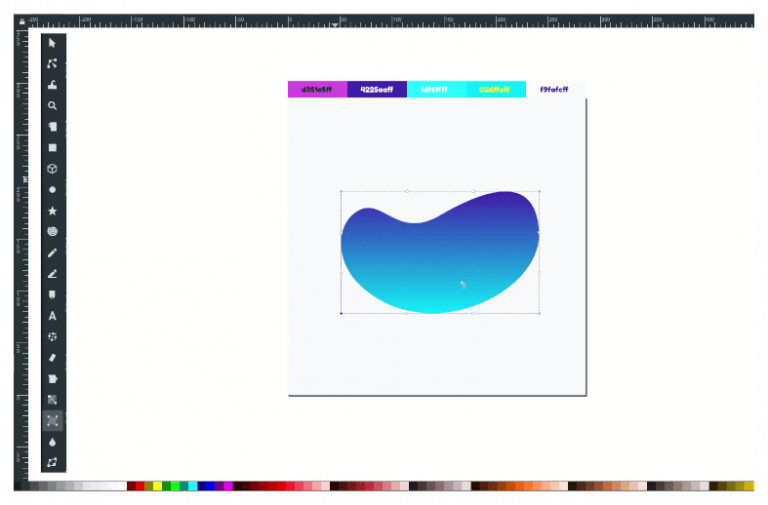This screenshot has height=505, width=768.
Task: Pick black at palette's left end
Action: pyautogui.click(x=17, y=486)
